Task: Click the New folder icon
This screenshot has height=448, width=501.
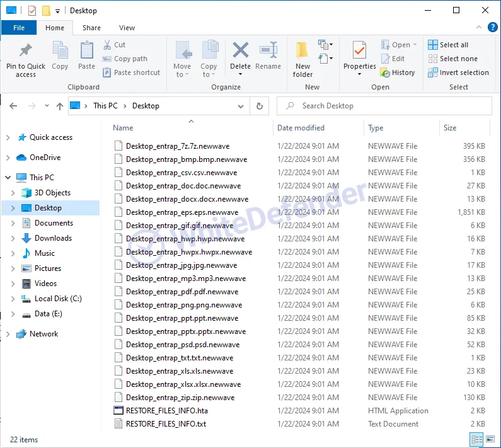Action: [302, 50]
